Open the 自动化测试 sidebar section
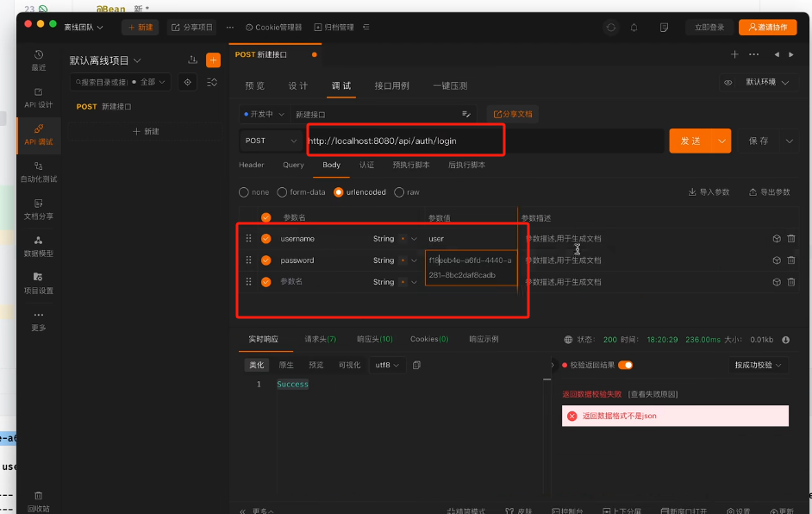The width and height of the screenshot is (812, 514). (38, 172)
